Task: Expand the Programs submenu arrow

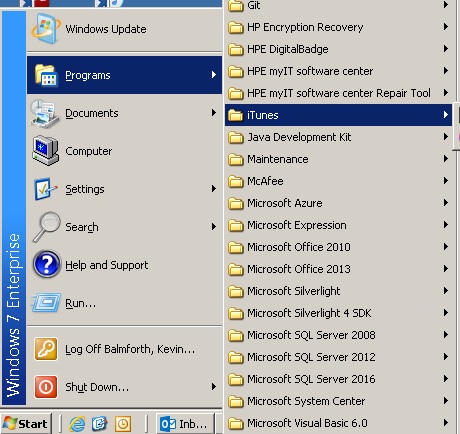Action: point(214,75)
